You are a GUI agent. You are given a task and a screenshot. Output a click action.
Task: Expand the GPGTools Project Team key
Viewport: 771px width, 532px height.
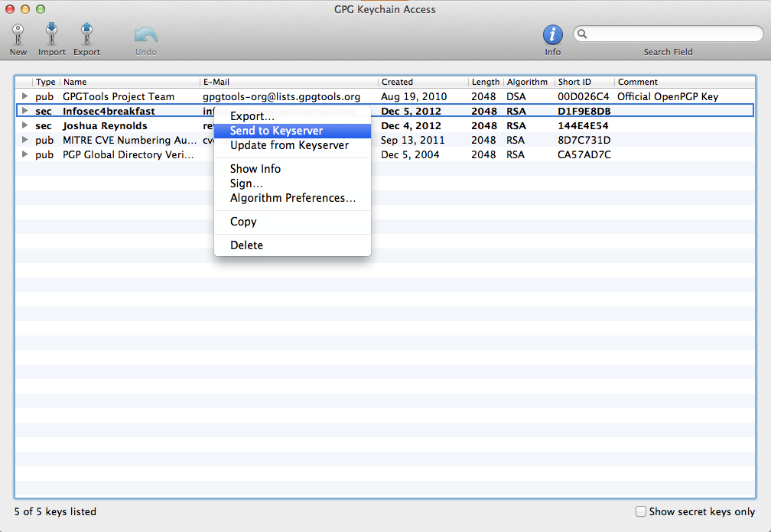[x=24, y=96]
